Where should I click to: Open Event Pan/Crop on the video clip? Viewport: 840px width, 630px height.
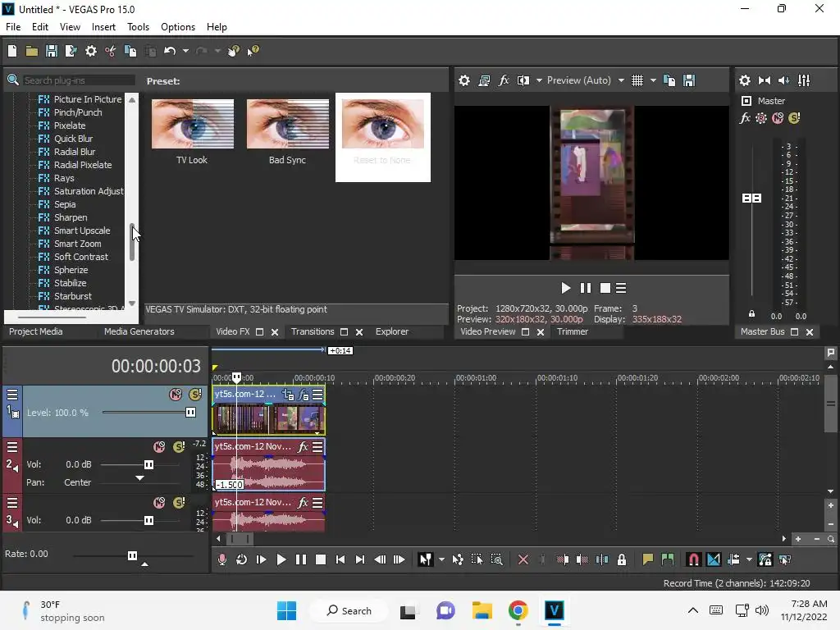coord(288,395)
